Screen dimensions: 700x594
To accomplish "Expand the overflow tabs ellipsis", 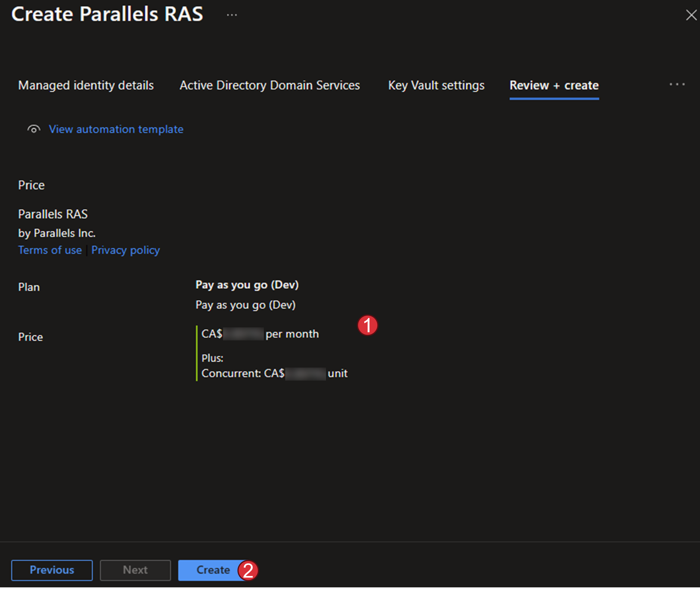I will tap(677, 84).
